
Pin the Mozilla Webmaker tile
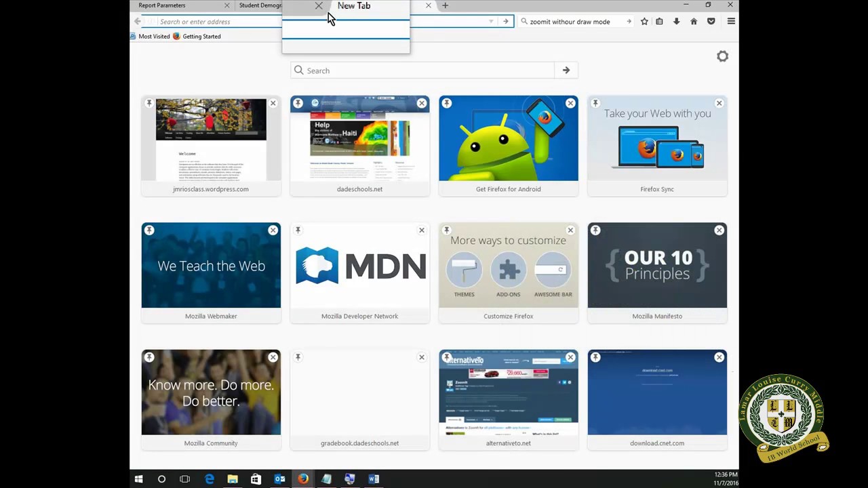click(149, 230)
